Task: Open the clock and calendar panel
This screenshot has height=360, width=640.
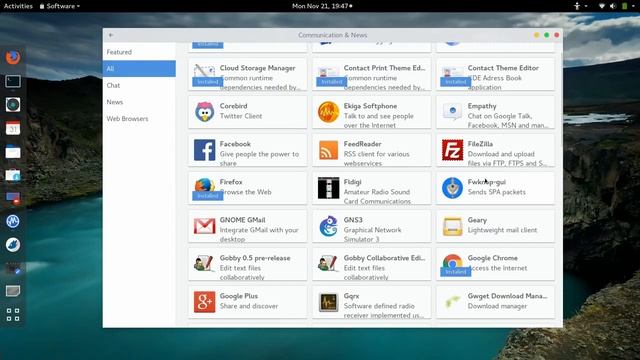Action: click(322, 6)
